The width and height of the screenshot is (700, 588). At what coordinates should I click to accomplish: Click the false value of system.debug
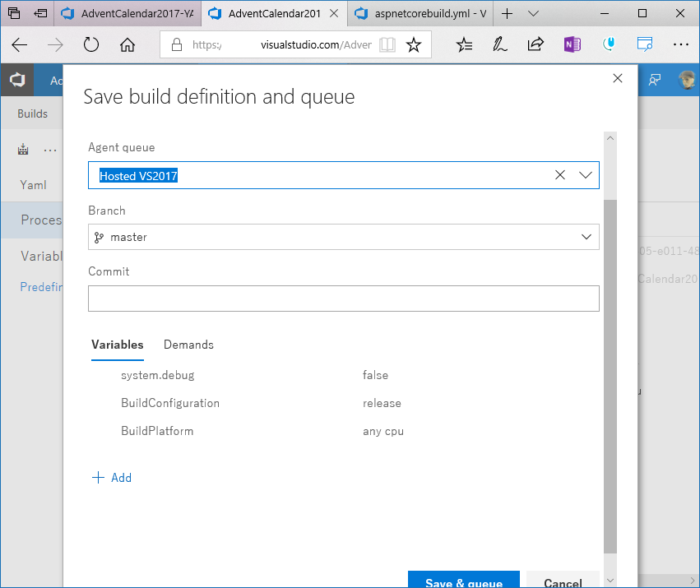[375, 375]
